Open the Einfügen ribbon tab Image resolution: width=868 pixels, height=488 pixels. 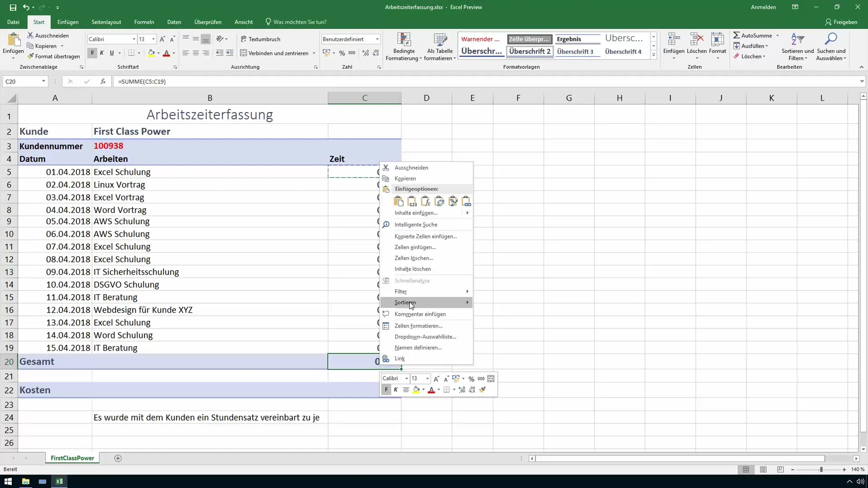tap(68, 22)
